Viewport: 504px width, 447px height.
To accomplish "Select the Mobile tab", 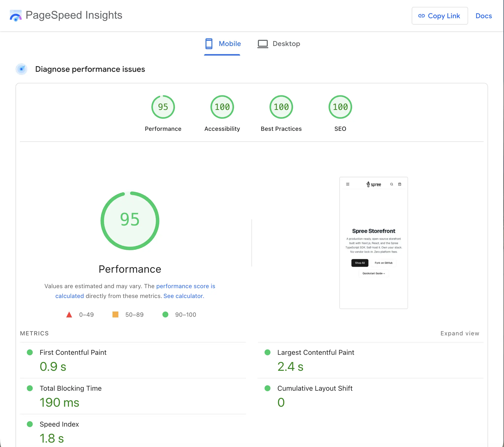I will [230, 44].
